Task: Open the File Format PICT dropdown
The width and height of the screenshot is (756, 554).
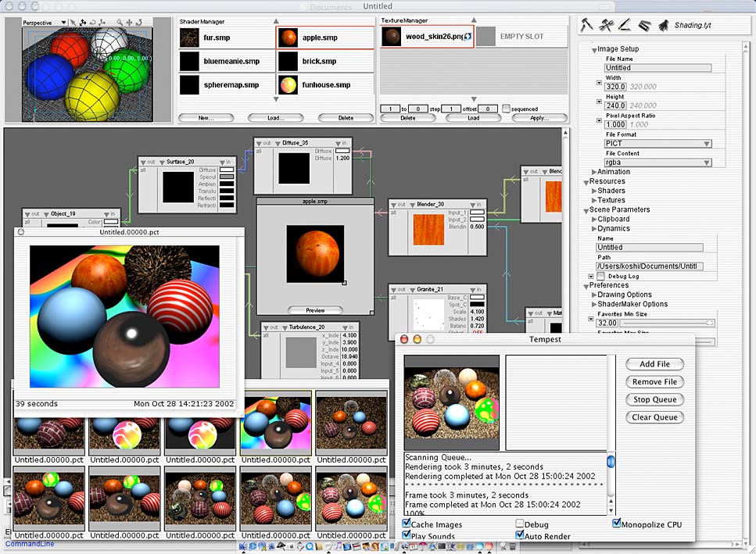Action: point(657,144)
